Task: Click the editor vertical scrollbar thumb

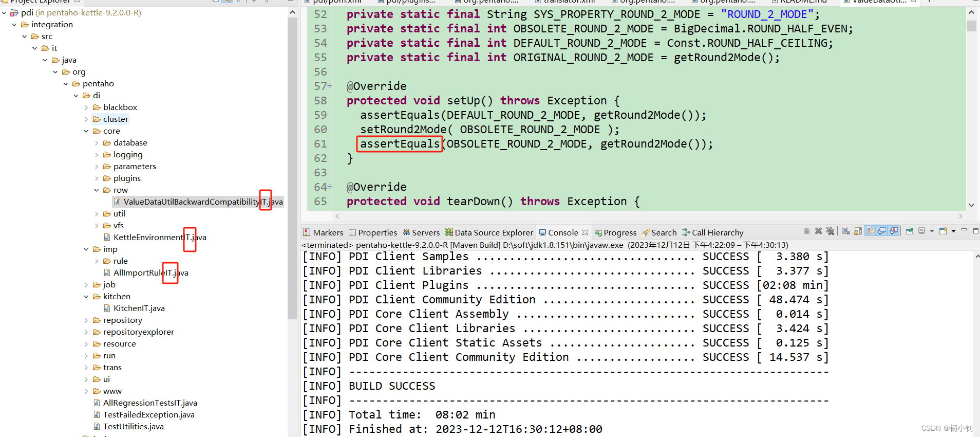Action: click(971, 26)
